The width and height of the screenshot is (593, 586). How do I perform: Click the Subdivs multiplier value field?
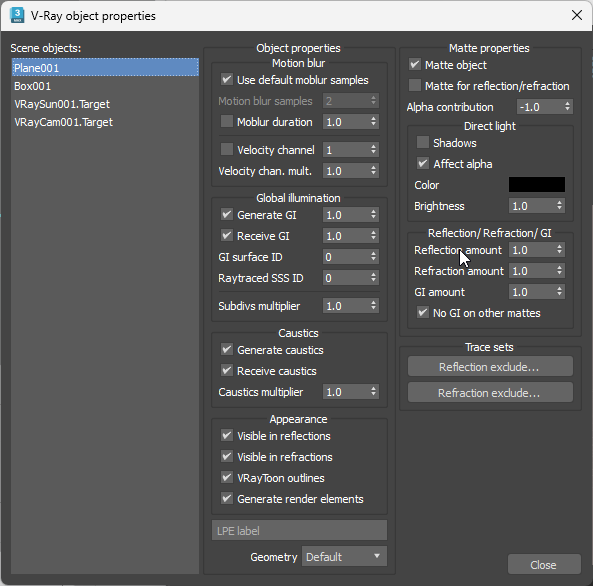[x=346, y=306]
